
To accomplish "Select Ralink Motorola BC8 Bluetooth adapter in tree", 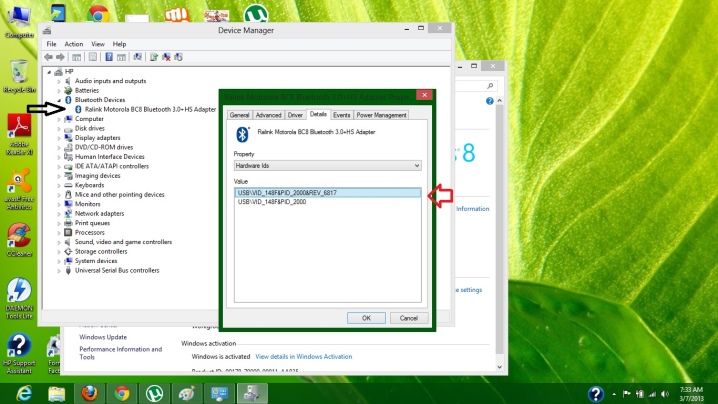I will click(x=150, y=109).
